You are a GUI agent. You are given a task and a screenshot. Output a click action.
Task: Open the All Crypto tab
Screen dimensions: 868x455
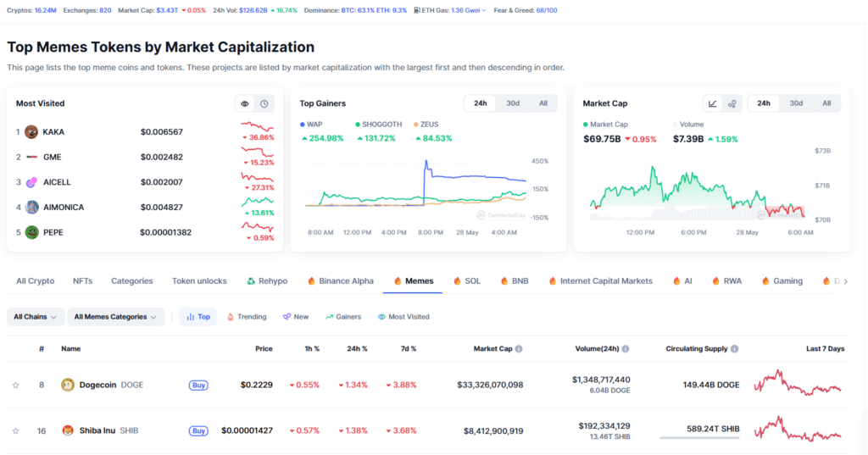[x=36, y=281]
